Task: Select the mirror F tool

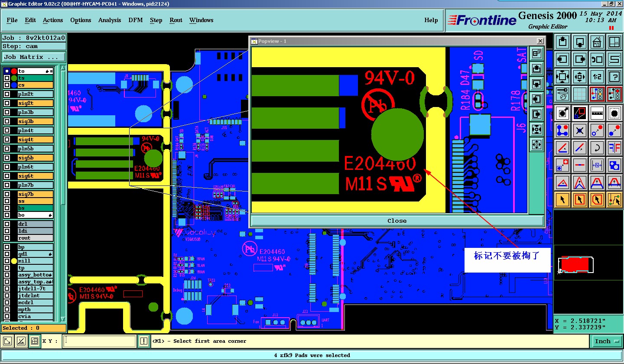Action: [x=614, y=147]
